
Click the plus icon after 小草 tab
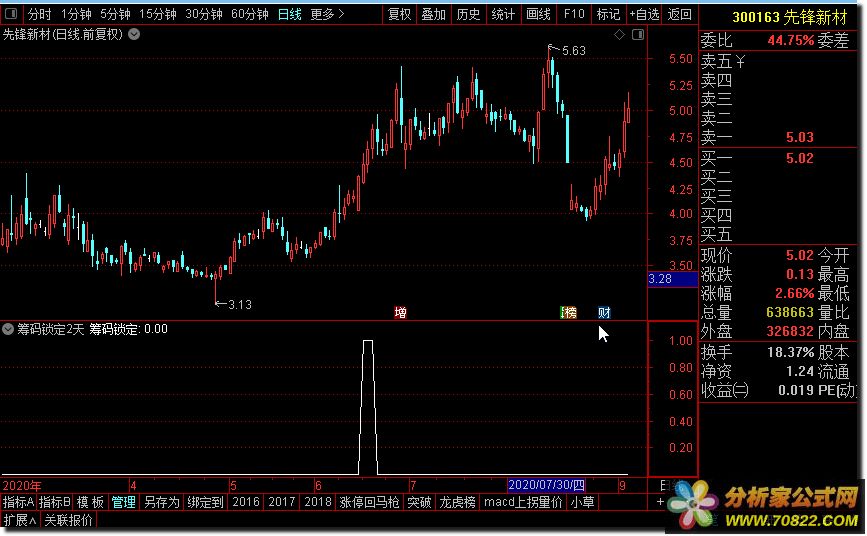[660, 502]
